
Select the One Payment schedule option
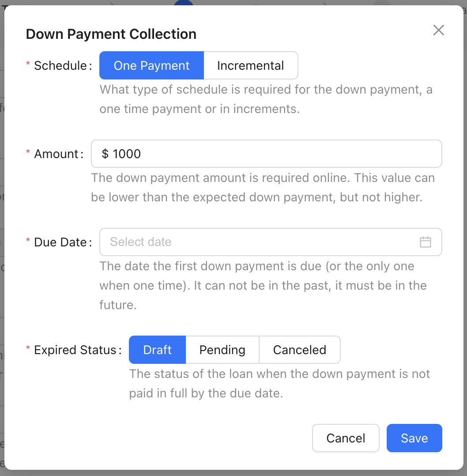(151, 65)
